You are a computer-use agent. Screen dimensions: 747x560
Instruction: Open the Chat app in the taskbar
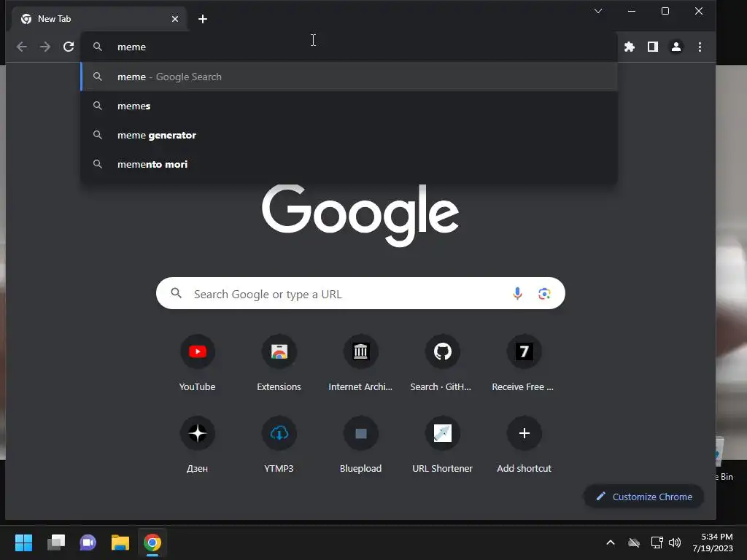point(88,542)
